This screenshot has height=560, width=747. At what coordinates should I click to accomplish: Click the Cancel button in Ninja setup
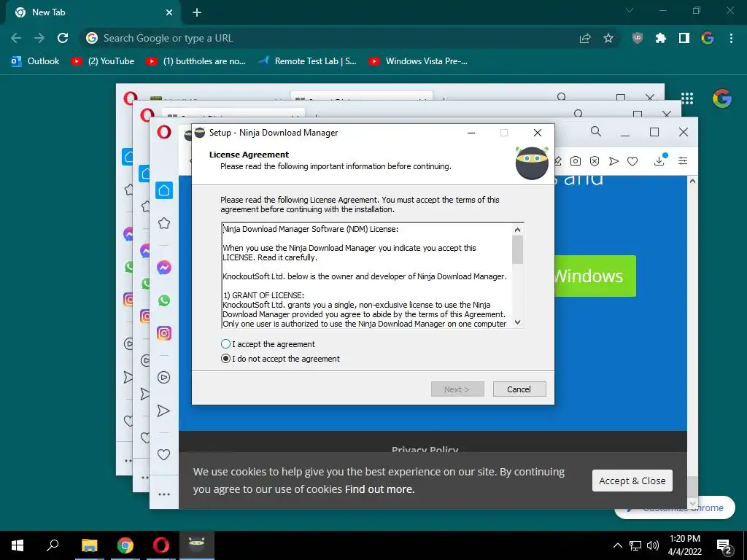coord(519,389)
